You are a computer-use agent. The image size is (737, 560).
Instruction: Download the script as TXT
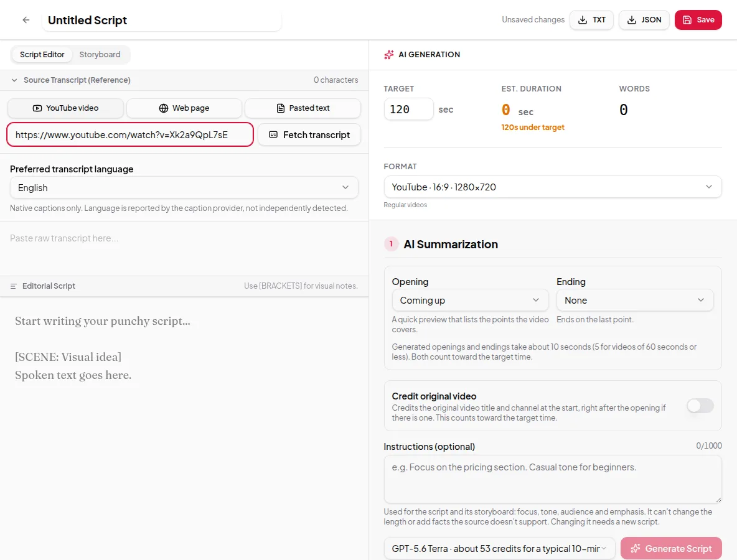click(x=591, y=20)
